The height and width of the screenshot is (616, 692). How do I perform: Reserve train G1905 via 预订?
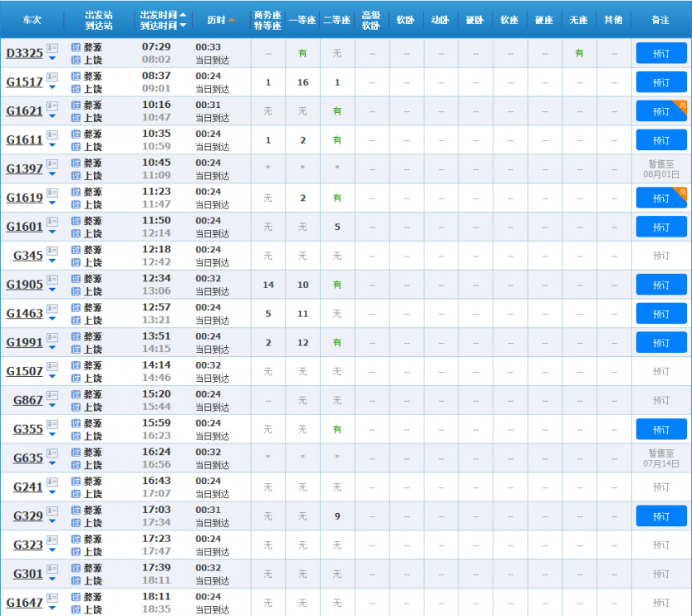pos(661,285)
